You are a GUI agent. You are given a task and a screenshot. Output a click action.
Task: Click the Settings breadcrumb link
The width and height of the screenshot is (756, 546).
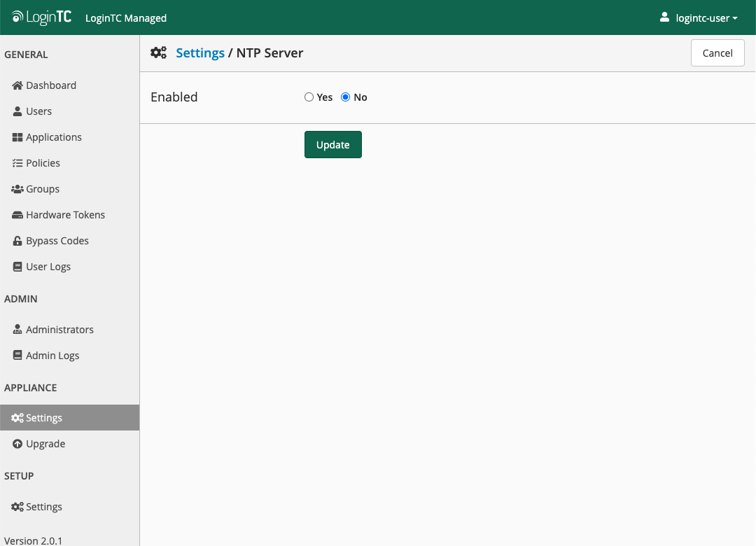[x=199, y=53]
